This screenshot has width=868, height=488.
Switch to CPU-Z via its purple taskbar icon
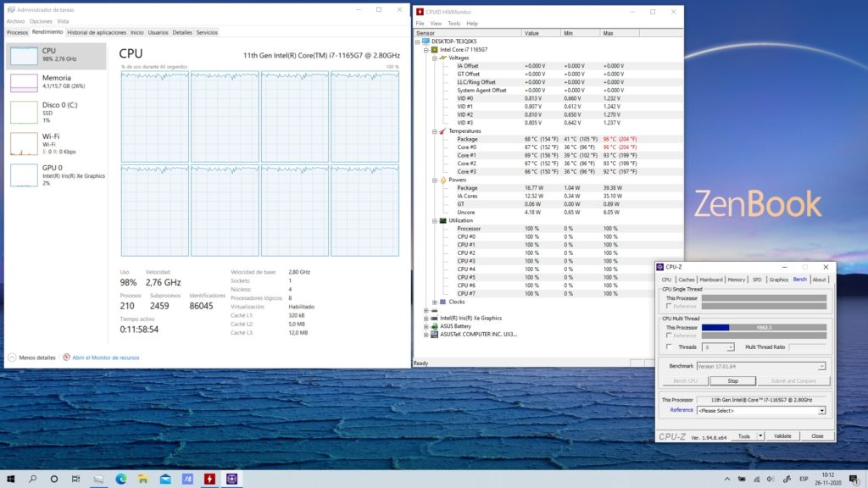[x=231, y=480]
